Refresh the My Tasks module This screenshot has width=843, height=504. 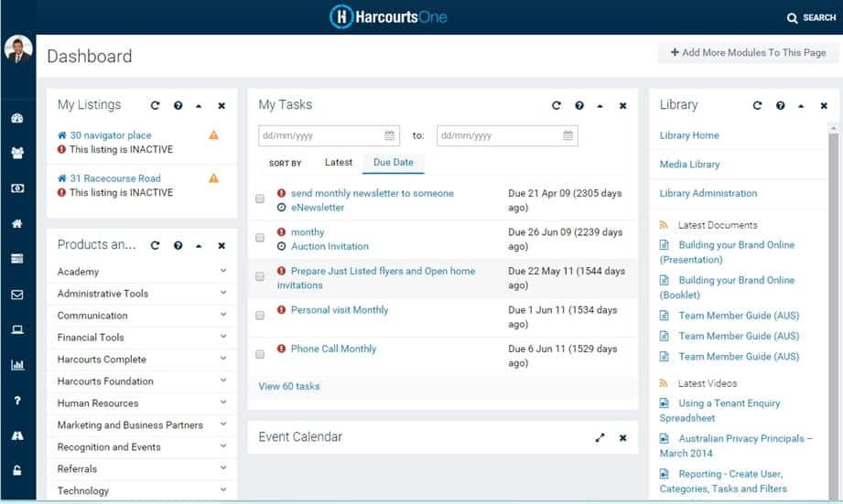556,105
